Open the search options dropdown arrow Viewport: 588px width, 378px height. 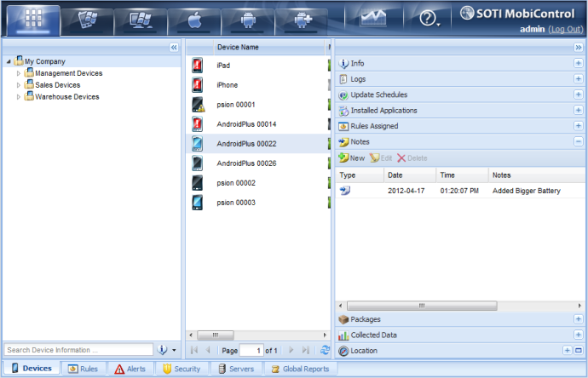click(x=174, y=350)
